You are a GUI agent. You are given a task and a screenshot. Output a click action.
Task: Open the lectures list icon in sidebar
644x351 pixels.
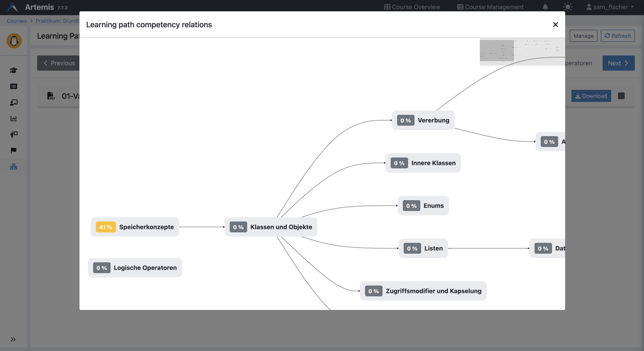[14, 86]
